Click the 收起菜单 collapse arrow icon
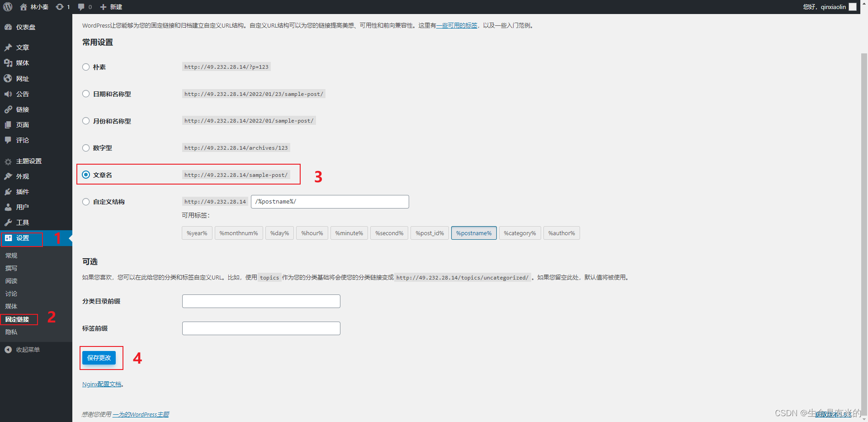The width and height of the screenshot is (868, 422). [8, 350]
